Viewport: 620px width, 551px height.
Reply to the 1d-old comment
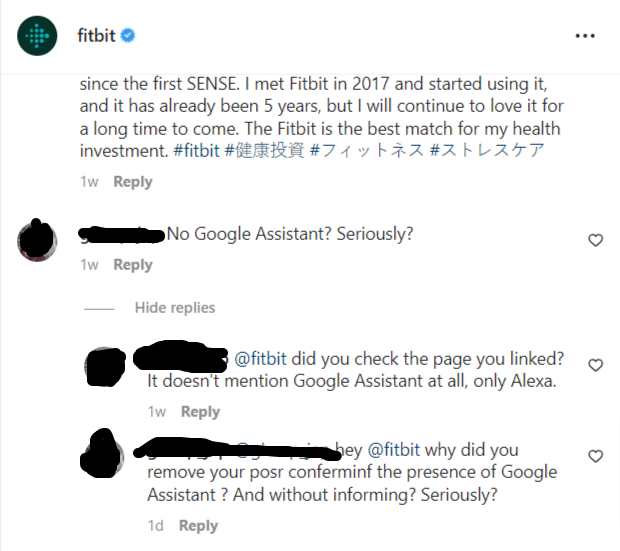click(x=198, y=526)
